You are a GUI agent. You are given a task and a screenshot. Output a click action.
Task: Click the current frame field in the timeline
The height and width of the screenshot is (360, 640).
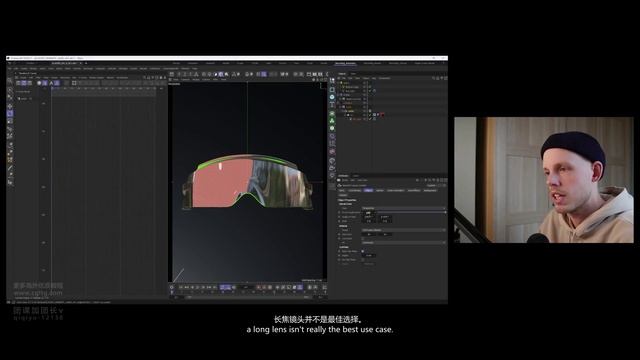[245, 287]
